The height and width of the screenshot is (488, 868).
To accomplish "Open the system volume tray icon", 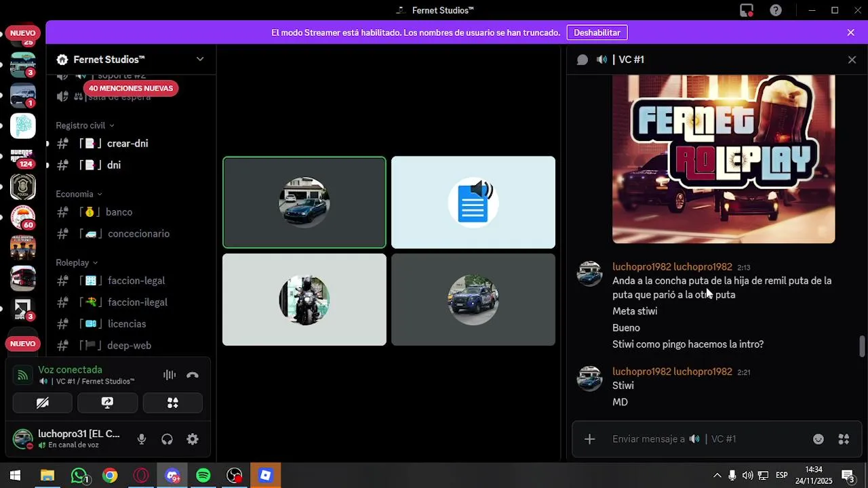I will [x=747, y=475].
